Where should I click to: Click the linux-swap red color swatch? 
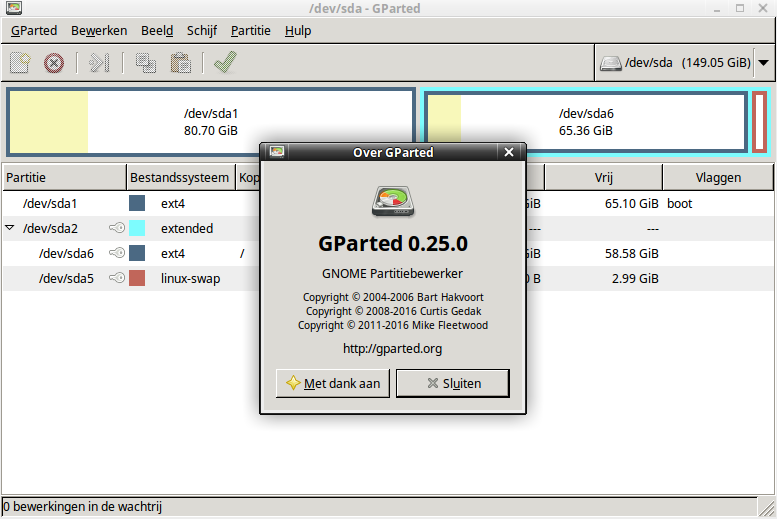coord(137,278)
